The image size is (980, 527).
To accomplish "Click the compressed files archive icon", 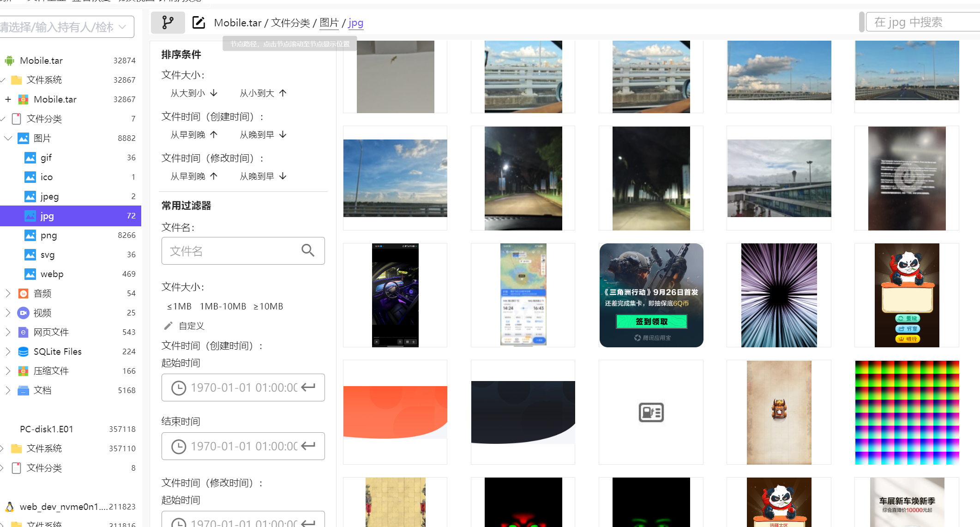I will 23,371.
